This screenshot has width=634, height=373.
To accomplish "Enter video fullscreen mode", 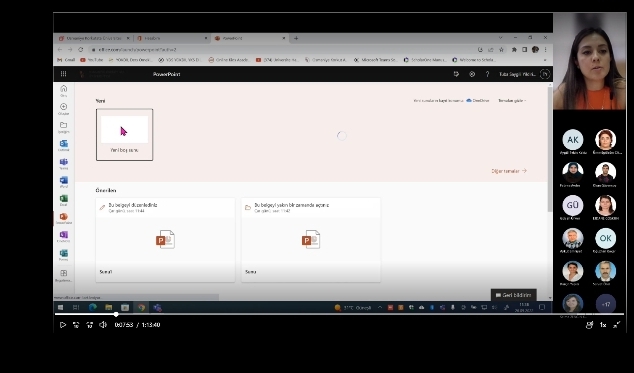I will pos(617,325).
